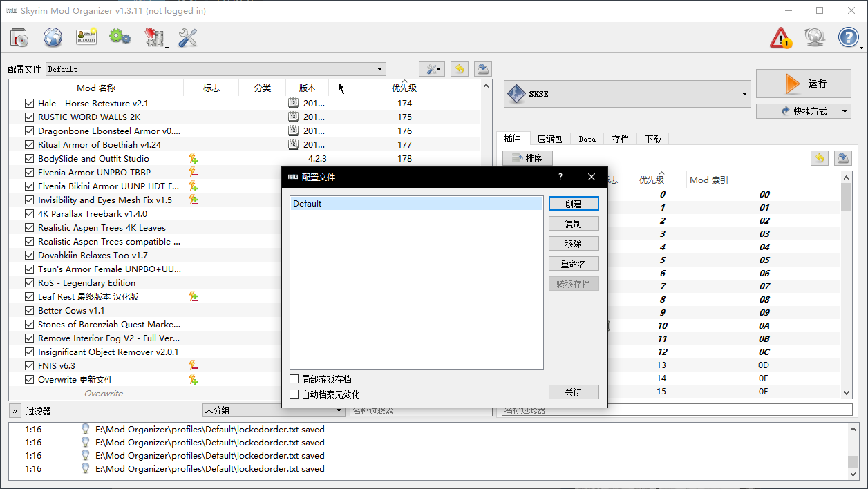The height and width of the screenshot is (489, 868).
Task: Click the plugin list create backup icon
Action: [842, 158]
